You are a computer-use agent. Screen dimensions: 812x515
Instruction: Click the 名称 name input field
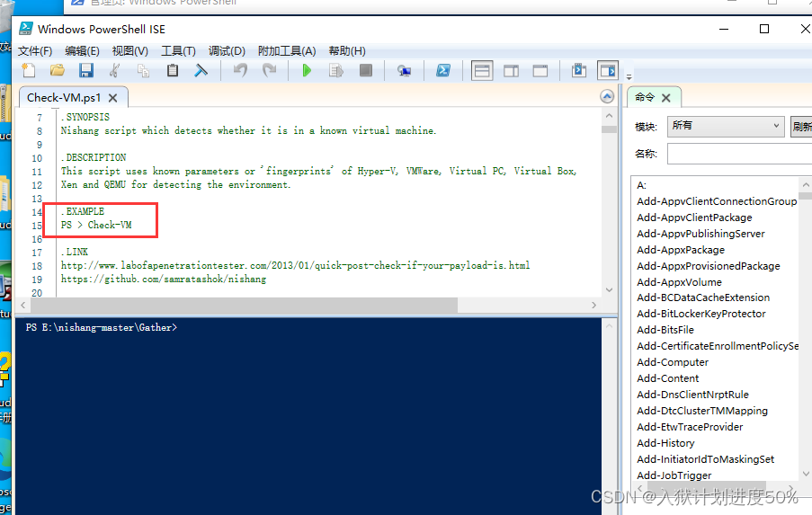click(739, 154)
